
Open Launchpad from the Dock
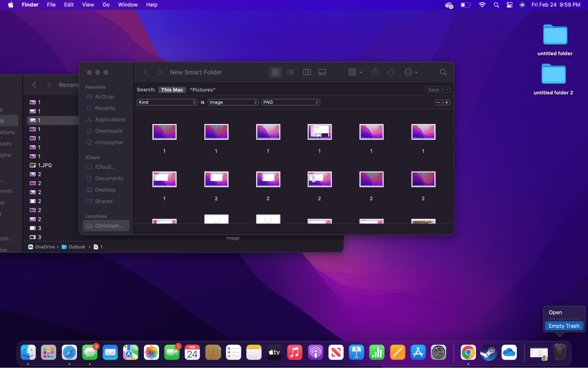[49, 352]
